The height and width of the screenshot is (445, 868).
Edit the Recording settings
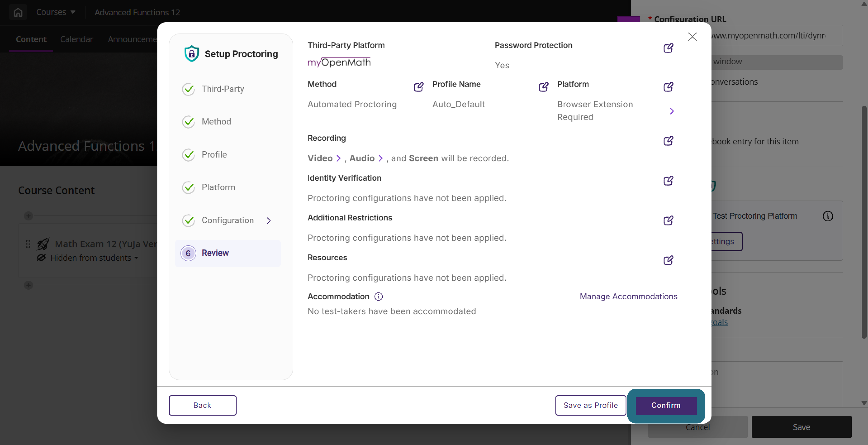(x=668, y=141)
